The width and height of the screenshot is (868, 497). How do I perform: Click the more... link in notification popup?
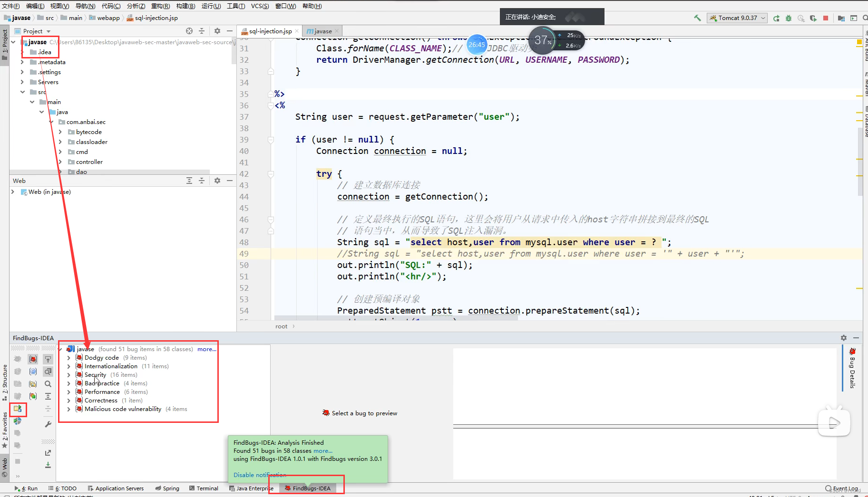323,450
